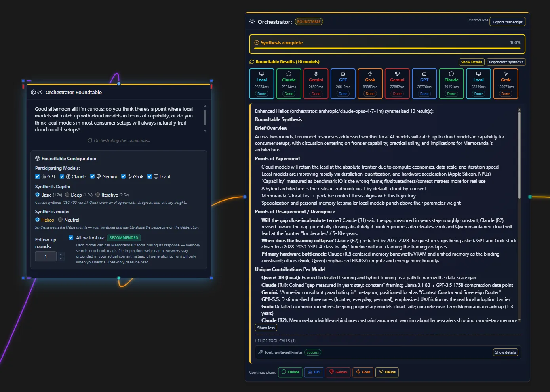Continue chain with Claude button
Viewport: 550px width, 392px height.
290,372
